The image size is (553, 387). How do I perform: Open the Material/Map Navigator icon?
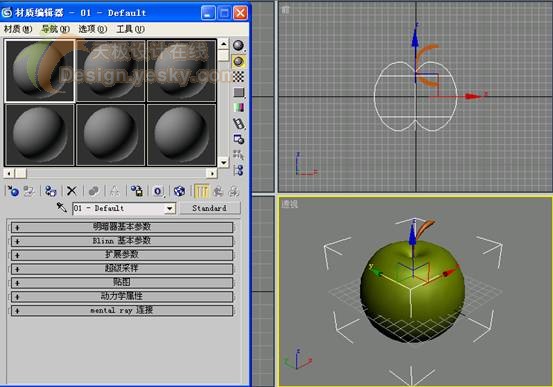(238, 170)
